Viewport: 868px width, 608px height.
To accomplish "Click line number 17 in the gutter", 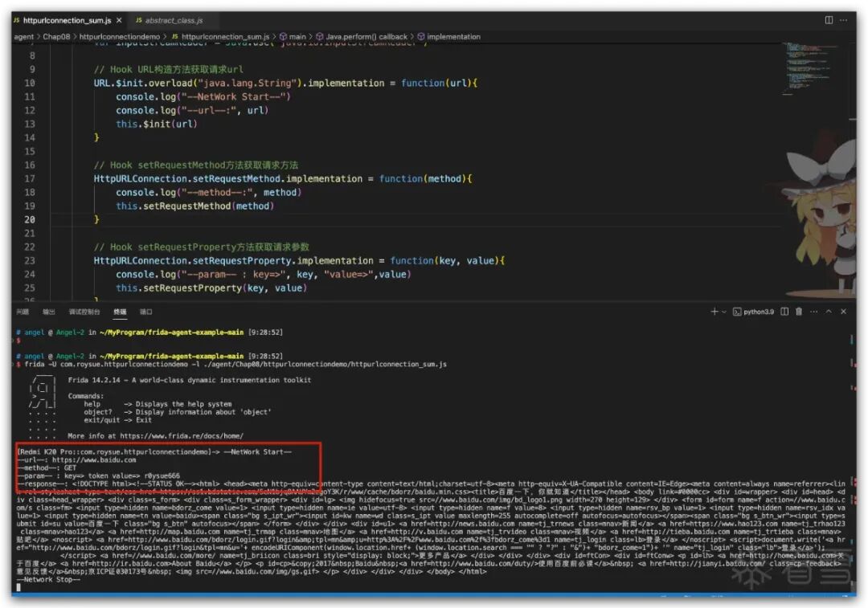I will (30, 178).
